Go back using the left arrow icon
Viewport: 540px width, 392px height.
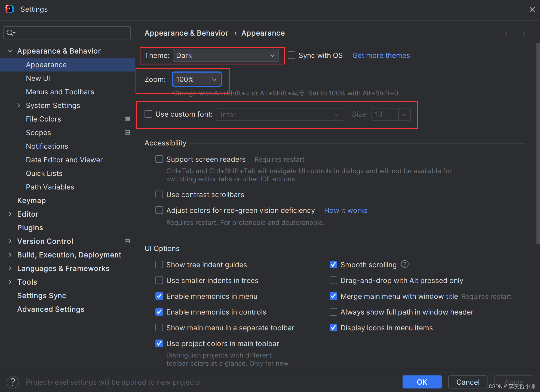[x=507, y=34]
